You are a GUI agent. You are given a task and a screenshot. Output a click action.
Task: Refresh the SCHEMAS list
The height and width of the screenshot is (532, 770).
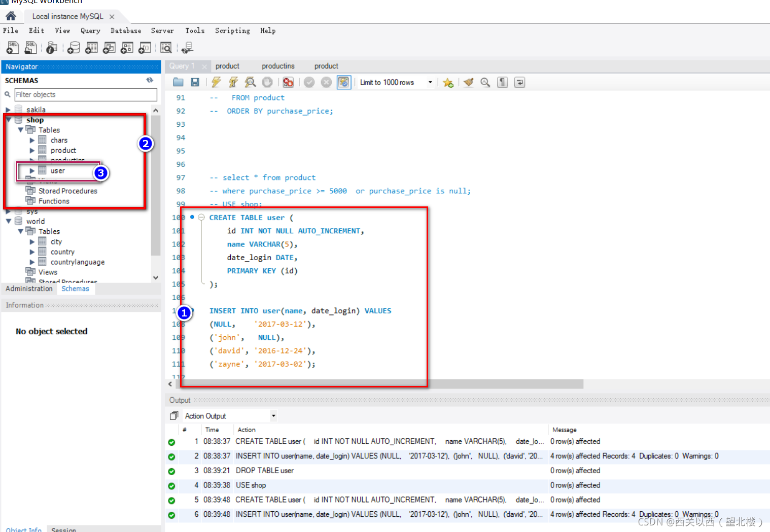150,80
